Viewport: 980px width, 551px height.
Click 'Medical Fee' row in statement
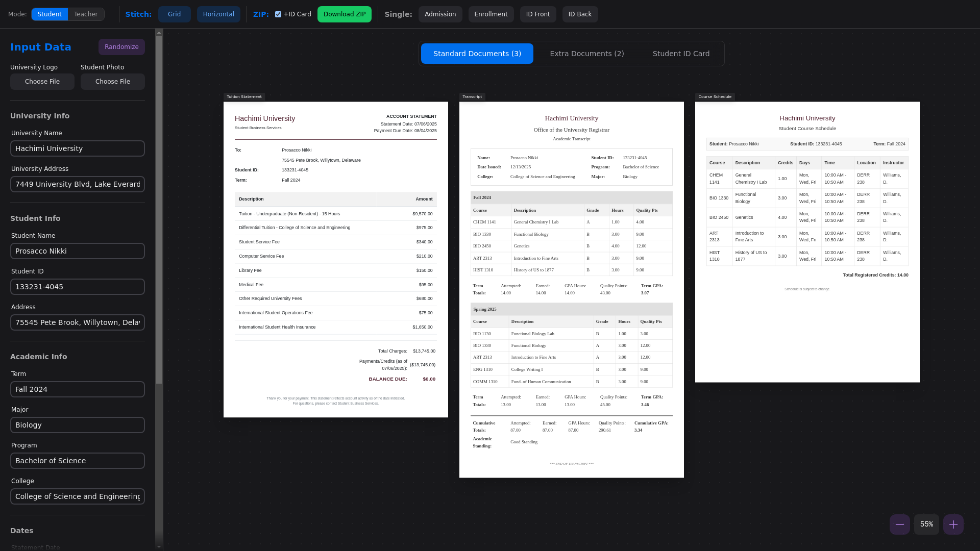click(x=336, y=285)
